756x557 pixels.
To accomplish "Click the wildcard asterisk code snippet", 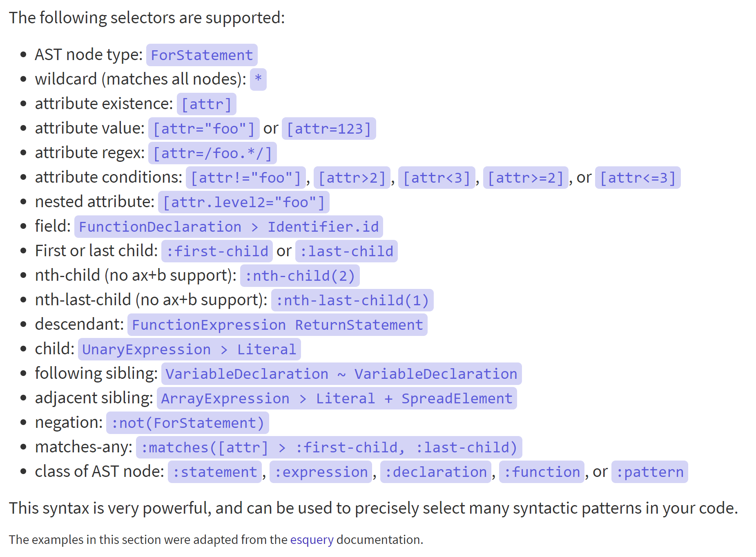I will pyautogui.click(x=258, y=79).
